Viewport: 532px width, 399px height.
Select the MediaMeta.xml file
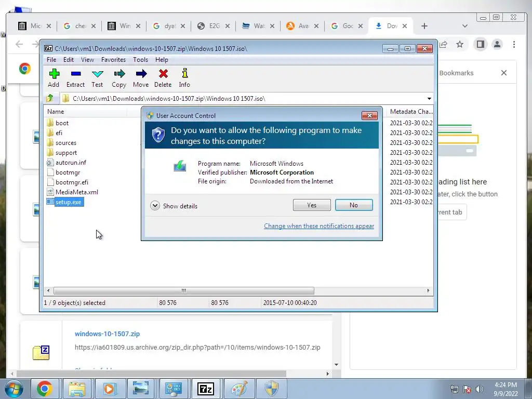pyautogui.click(x=77, y=192)
